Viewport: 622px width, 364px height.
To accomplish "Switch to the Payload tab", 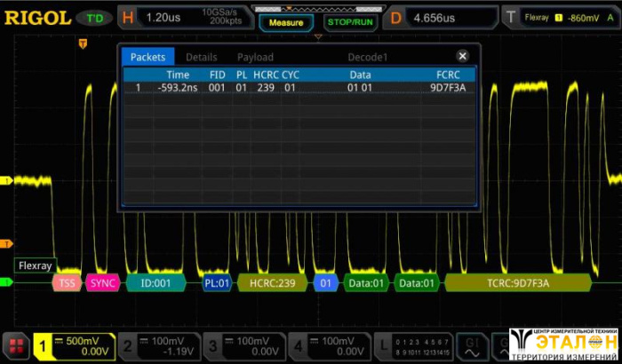I will click(x=255, y=57).
